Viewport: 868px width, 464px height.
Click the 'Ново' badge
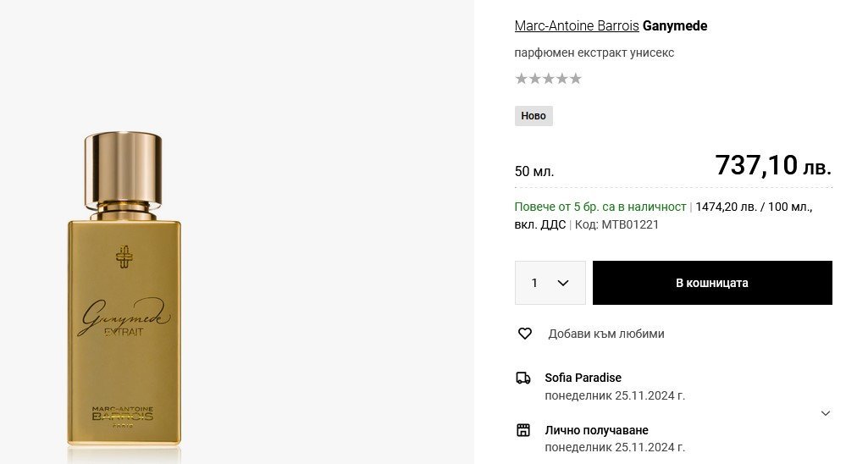pos(534,116)
